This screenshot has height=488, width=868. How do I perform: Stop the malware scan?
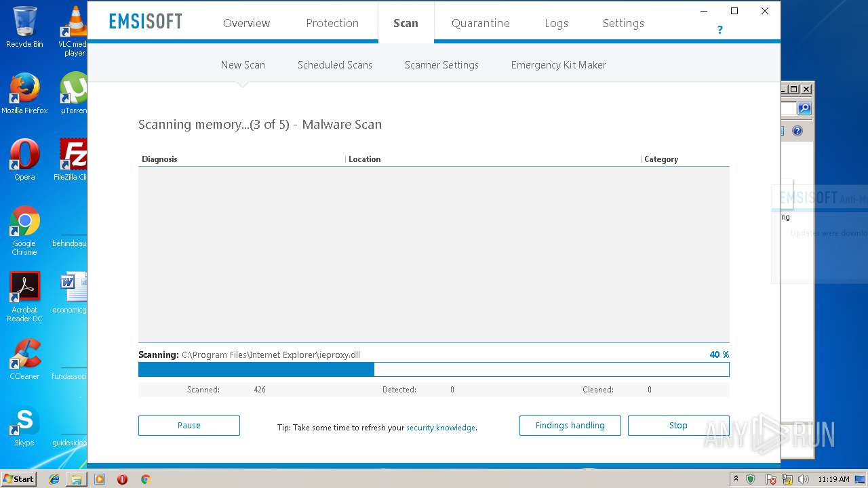(678, 426)
